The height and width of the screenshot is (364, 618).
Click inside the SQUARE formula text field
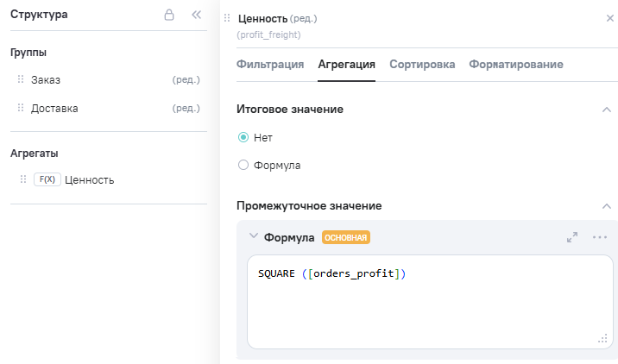tap(429, 302)
